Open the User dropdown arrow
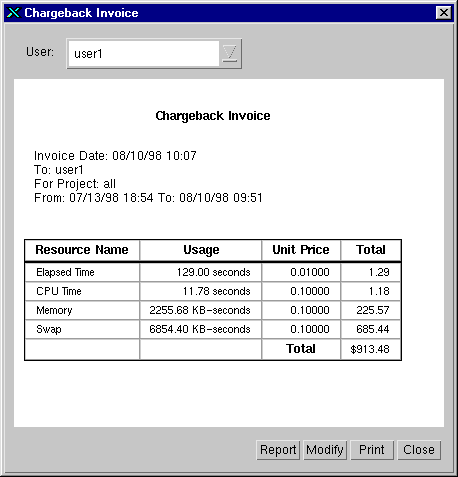This screenshot has height=477, width=458. pyautogui.click(x=230, y=54)
